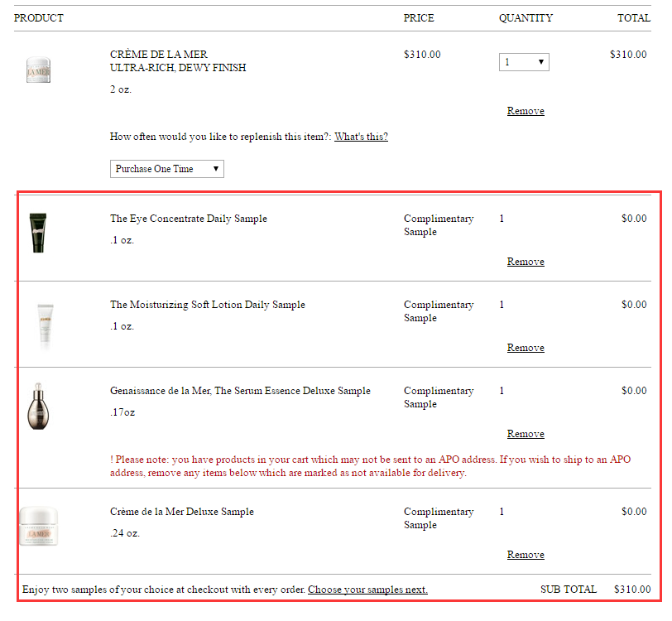The width and height of the screenshot is (672, 621).
Task: Click Crème de la Mer Deluxe Sample name
Action: click(182, 512)
